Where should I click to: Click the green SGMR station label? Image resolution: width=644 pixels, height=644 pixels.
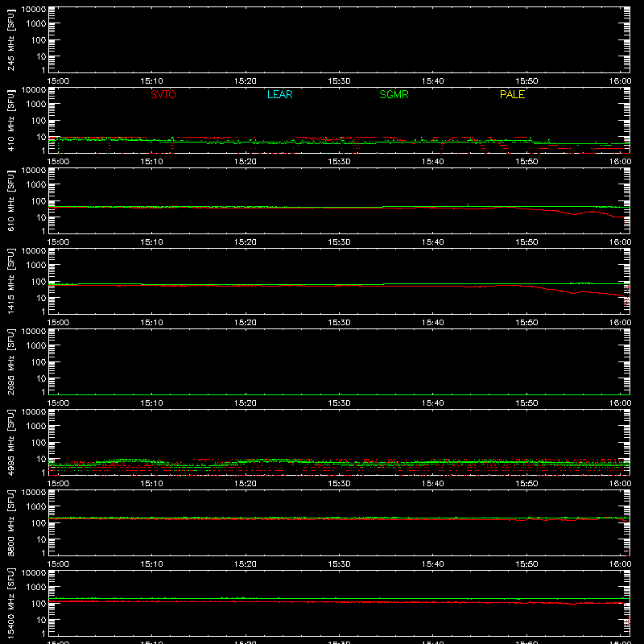pos(394,94)
